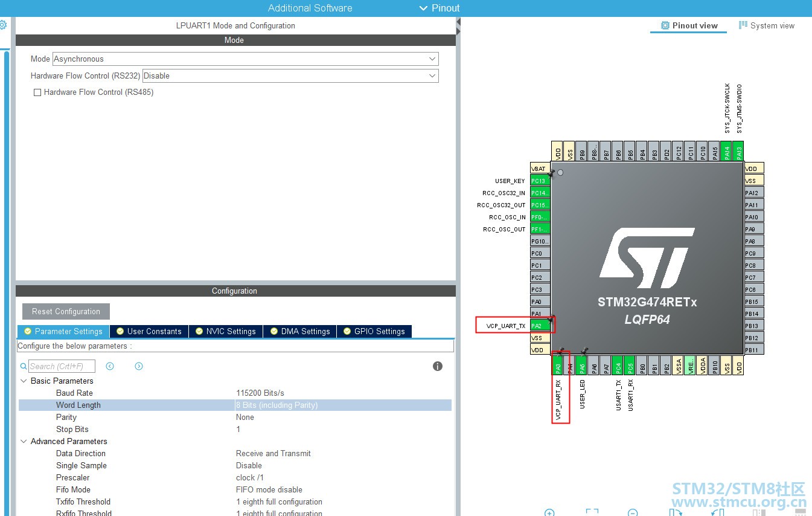Click pin PA13 on the chip
Image resolution: width=812 pixels, height=516 pixels.
(x=738, y=151)
